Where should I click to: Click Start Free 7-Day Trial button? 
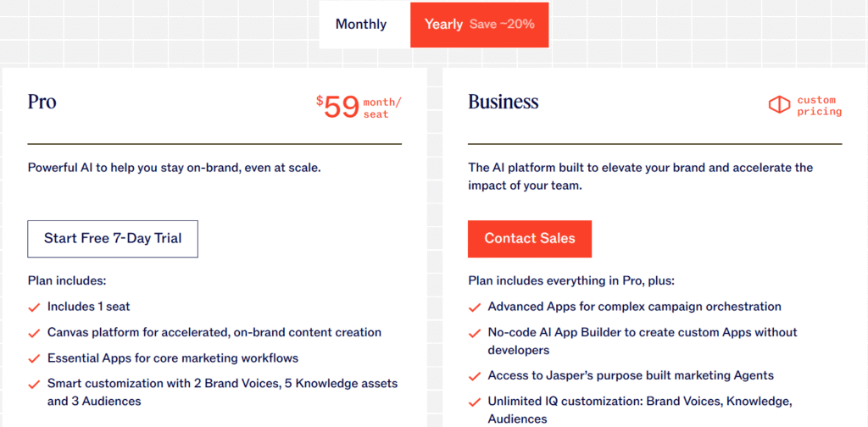[x=113, y=239]
